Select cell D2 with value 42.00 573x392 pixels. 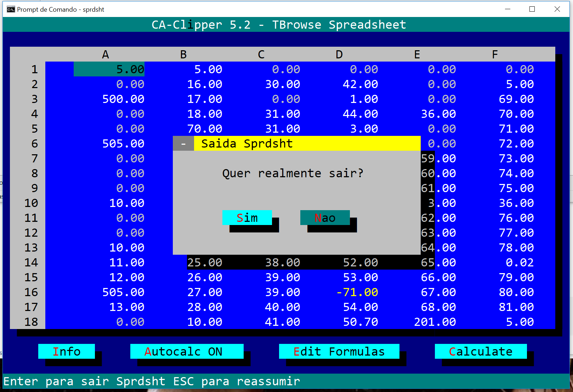click(x=361, y=84)
